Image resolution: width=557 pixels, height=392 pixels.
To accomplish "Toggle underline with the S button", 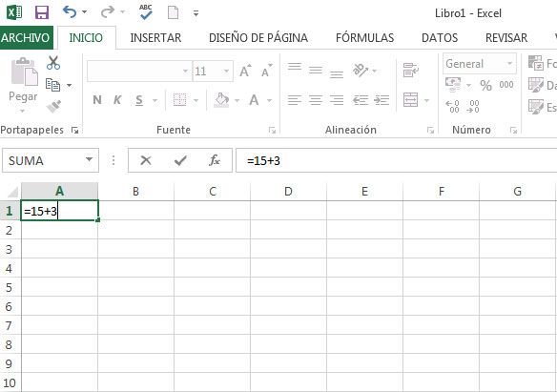I will tap(139, 100).
